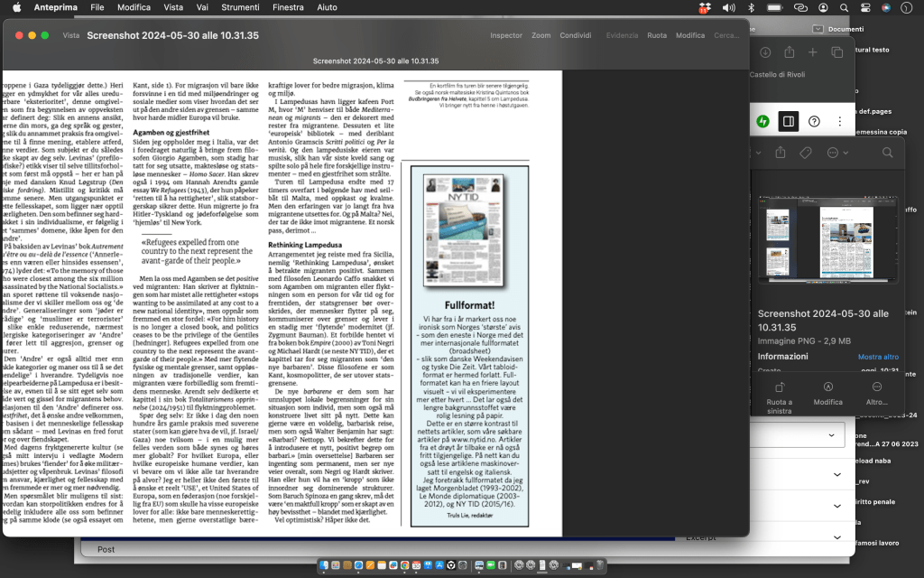Open Control Center from the menu bar

point(865,7)
